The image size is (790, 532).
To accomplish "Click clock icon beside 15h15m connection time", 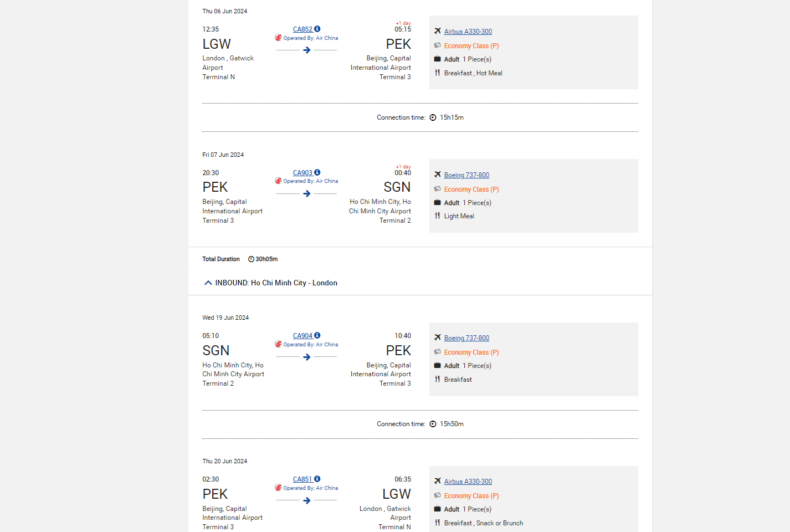I will click(433, 117).
